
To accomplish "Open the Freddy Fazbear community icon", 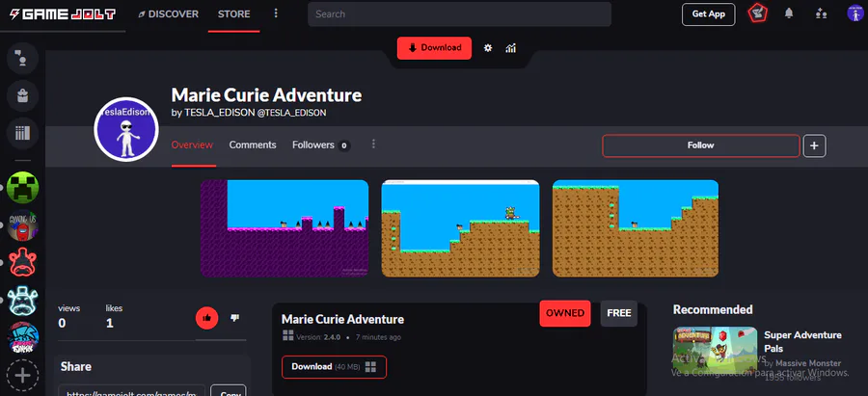I will pos(23,301).
